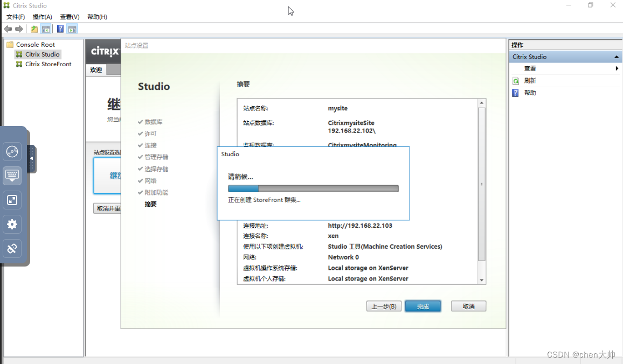Open the 查看(V) menu

70,17
